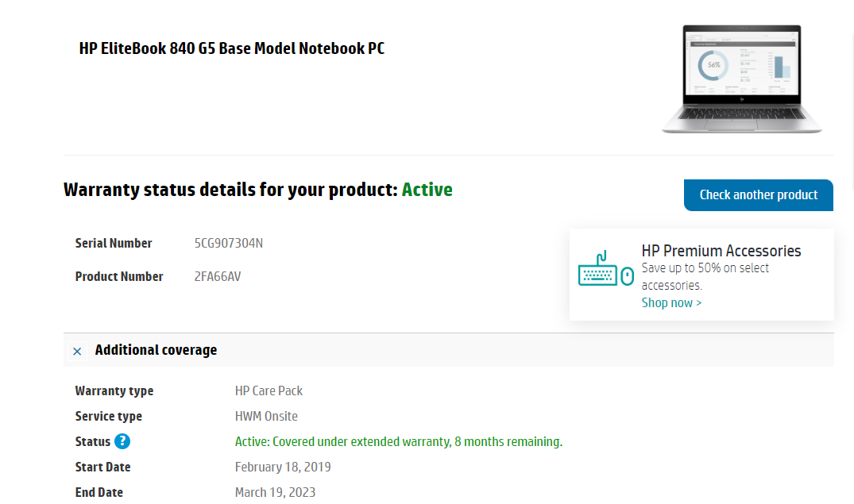Click the HP Care Pack warranty type value
Screen dimensions: 854x504
click(x=269, y=391)
